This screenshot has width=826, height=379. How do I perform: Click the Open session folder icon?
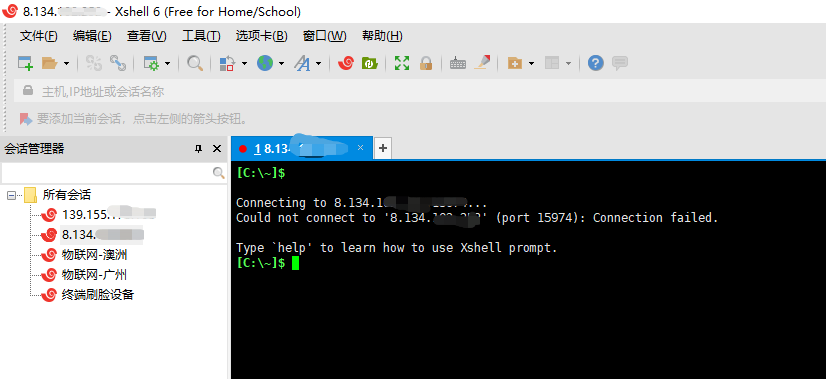pos(50,64)
